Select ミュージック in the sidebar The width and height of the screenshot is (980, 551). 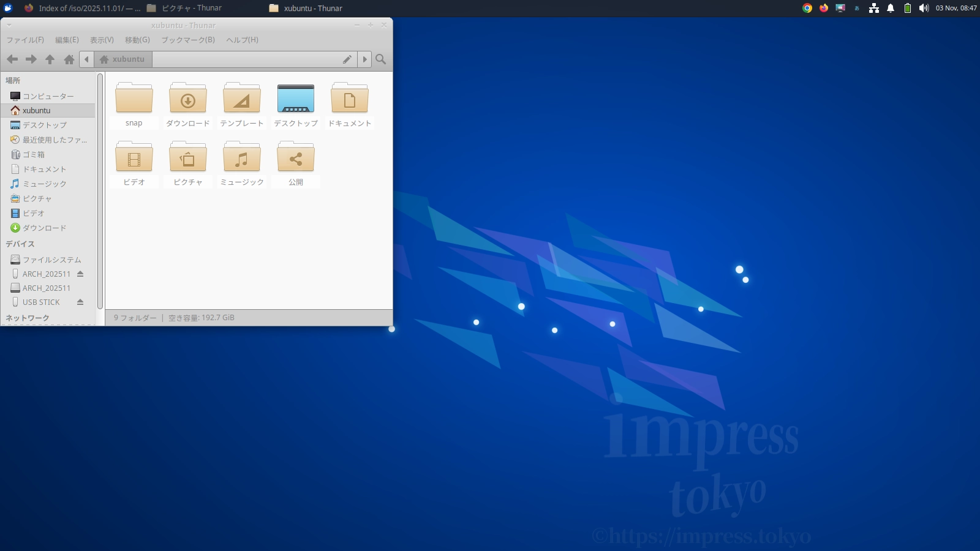point(48,184)
